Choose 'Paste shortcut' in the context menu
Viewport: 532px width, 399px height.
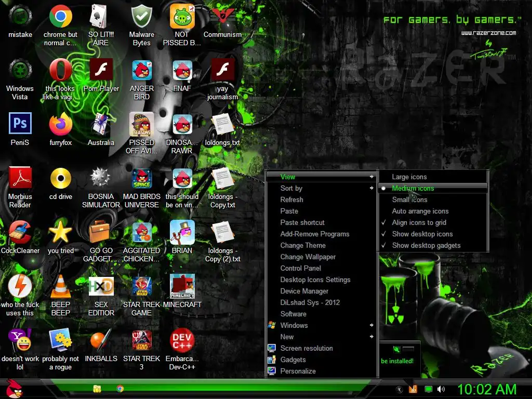click(x=321, y=222)
